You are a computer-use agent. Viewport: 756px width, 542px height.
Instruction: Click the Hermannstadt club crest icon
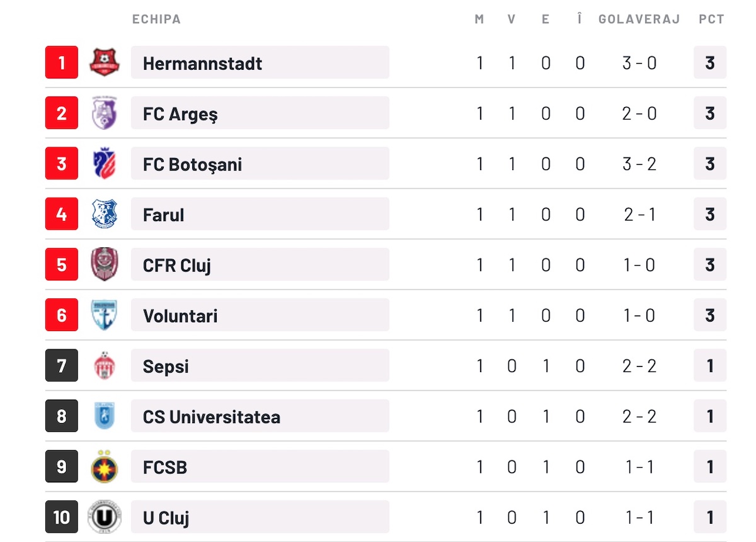[105, 62]
